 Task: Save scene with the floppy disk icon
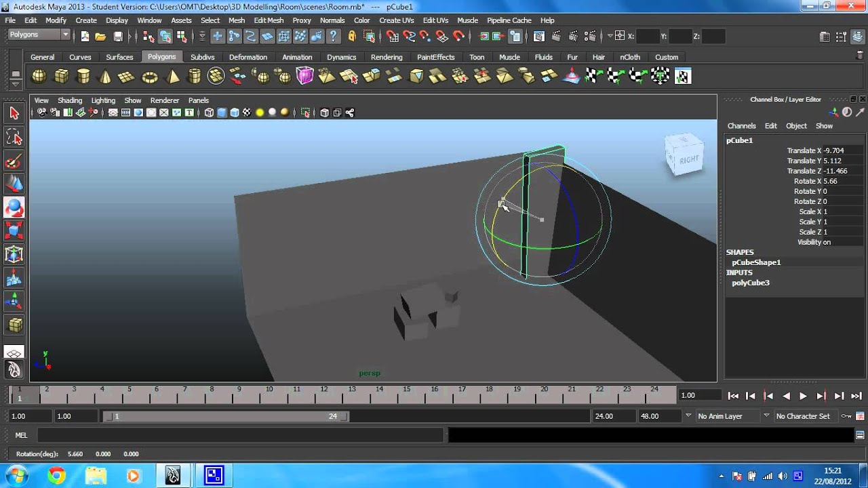point(118,37)
